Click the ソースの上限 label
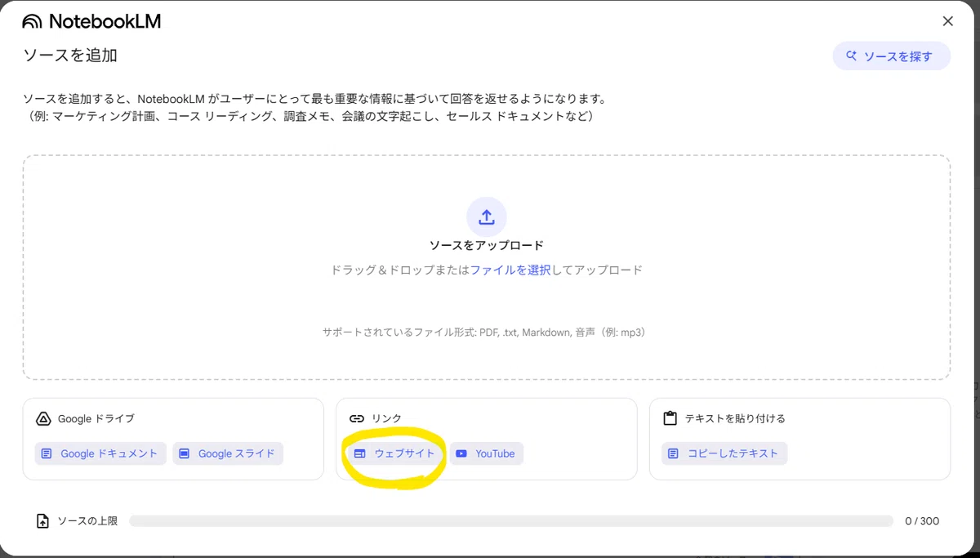 pos(87,520)
